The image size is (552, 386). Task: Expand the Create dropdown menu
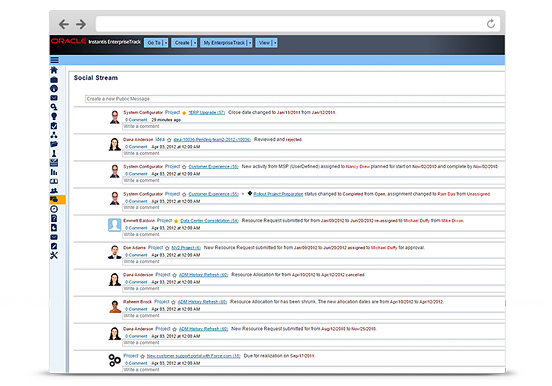pos(184,43)
